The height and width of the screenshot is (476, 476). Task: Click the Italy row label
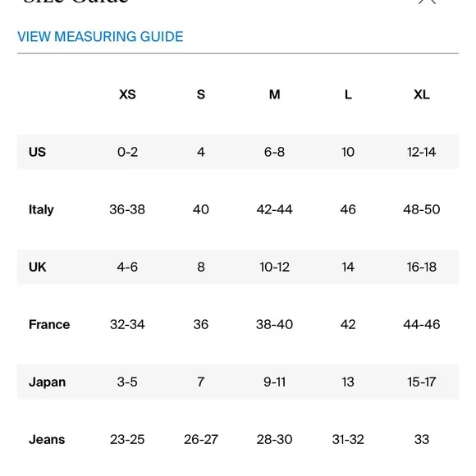[41, 209]
